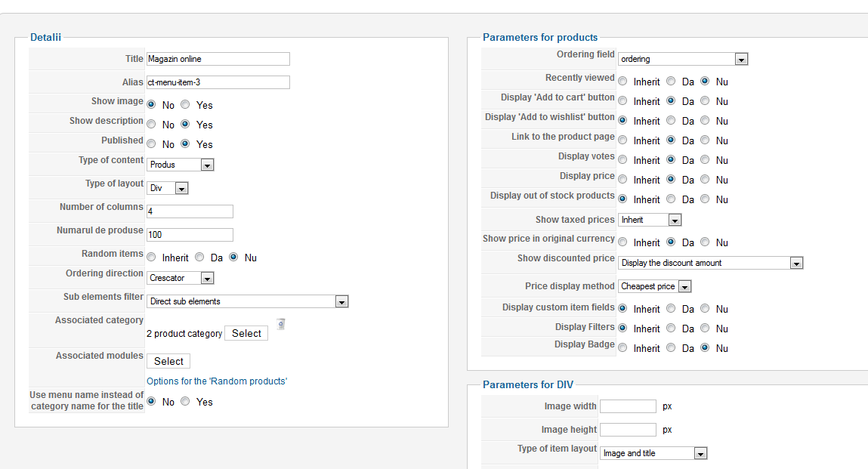Screen dimensions: 868x469
Task: Click the trash icon beside Associated category
Action: tap(281, 324)
